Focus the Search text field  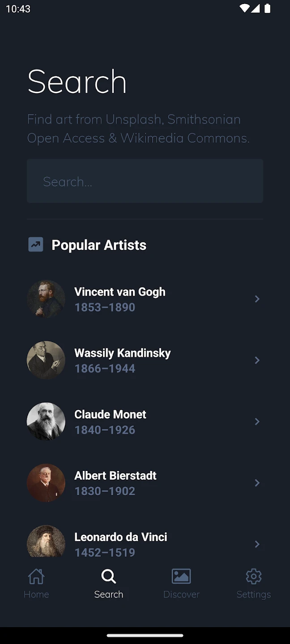tap(145, 181)
